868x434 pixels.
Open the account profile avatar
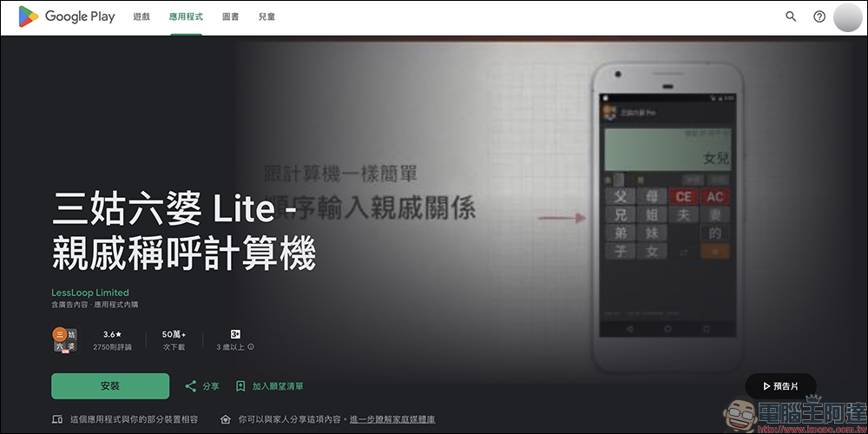pyautogui.click(x=847, y=17)
